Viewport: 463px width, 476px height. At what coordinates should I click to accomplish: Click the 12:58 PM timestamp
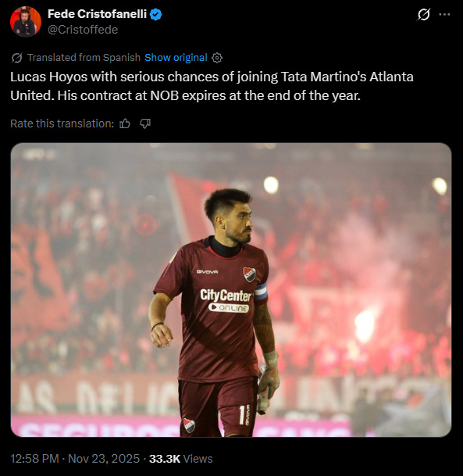[x=34, y=458]
